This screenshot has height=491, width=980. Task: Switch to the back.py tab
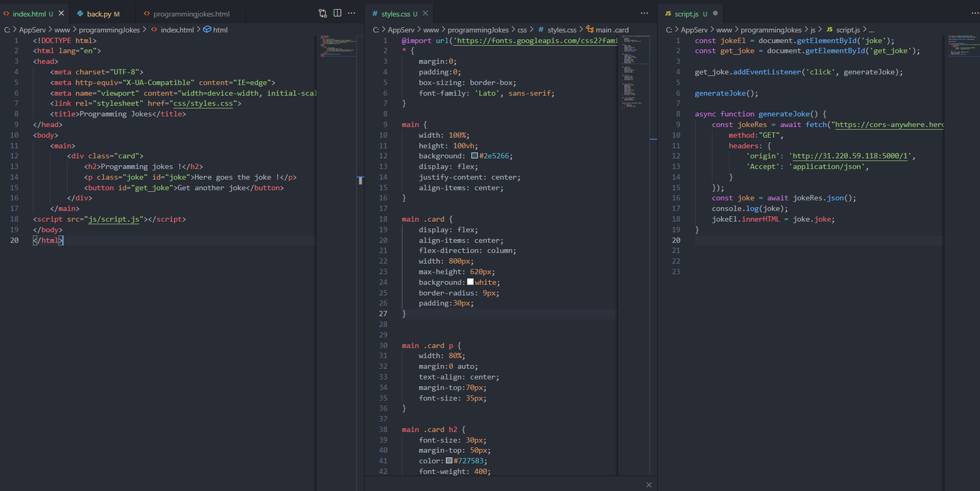click(x=103, y=13)
